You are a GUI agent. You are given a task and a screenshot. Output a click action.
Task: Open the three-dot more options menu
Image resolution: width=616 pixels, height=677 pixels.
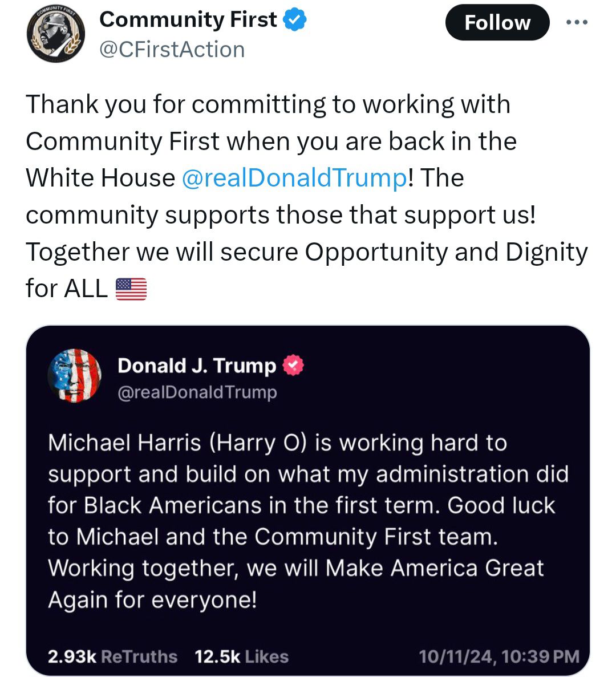point(576,22)
